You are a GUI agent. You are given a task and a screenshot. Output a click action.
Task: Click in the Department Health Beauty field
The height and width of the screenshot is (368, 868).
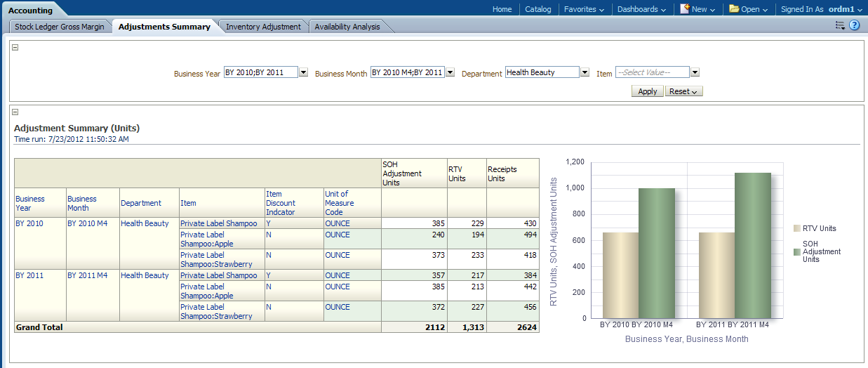(542, 72)
